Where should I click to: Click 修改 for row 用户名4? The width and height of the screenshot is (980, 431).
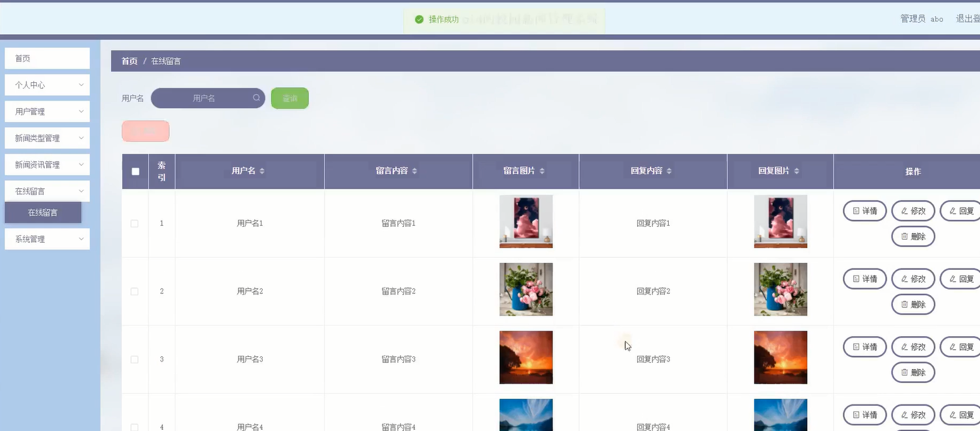913,415
